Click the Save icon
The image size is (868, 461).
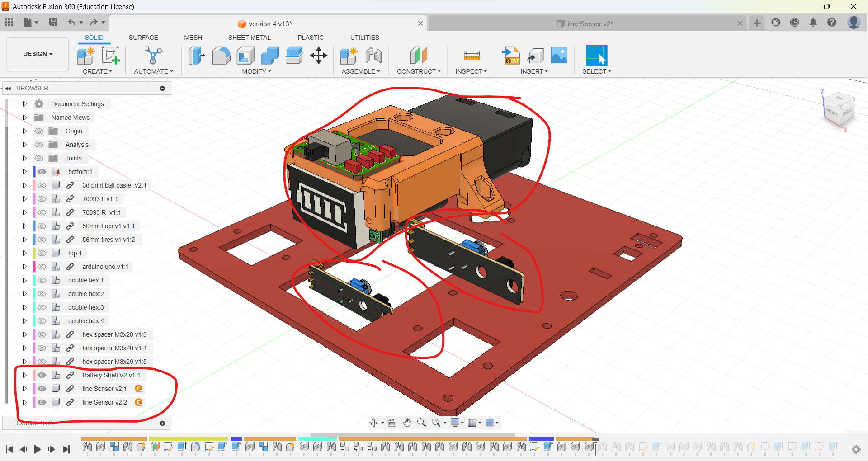(x=53, y=22)
